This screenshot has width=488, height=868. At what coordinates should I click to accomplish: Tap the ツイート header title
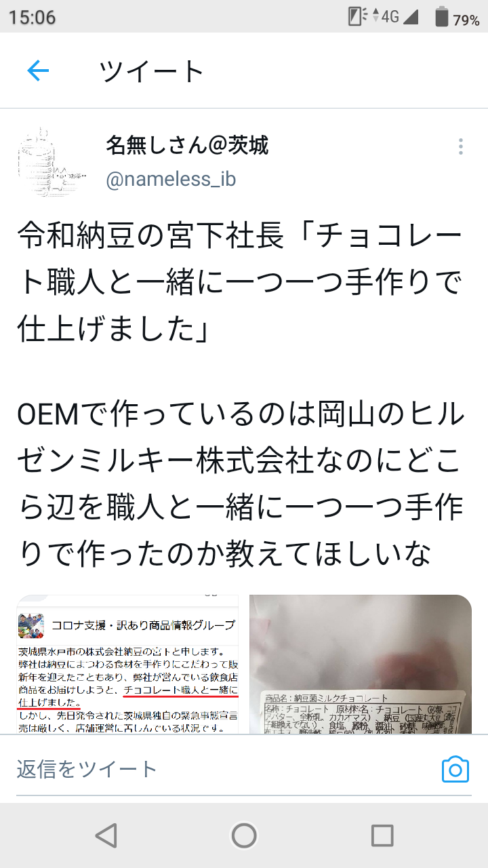point(152,71)
